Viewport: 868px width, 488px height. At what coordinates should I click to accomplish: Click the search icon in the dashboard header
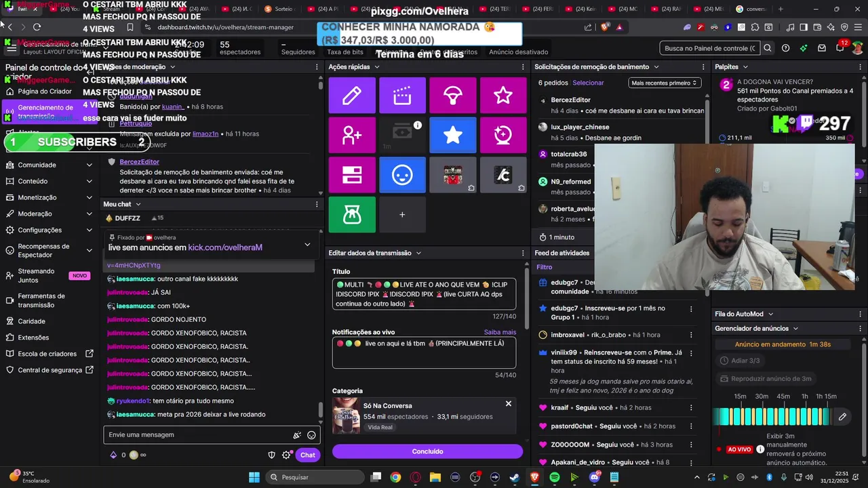768,48
